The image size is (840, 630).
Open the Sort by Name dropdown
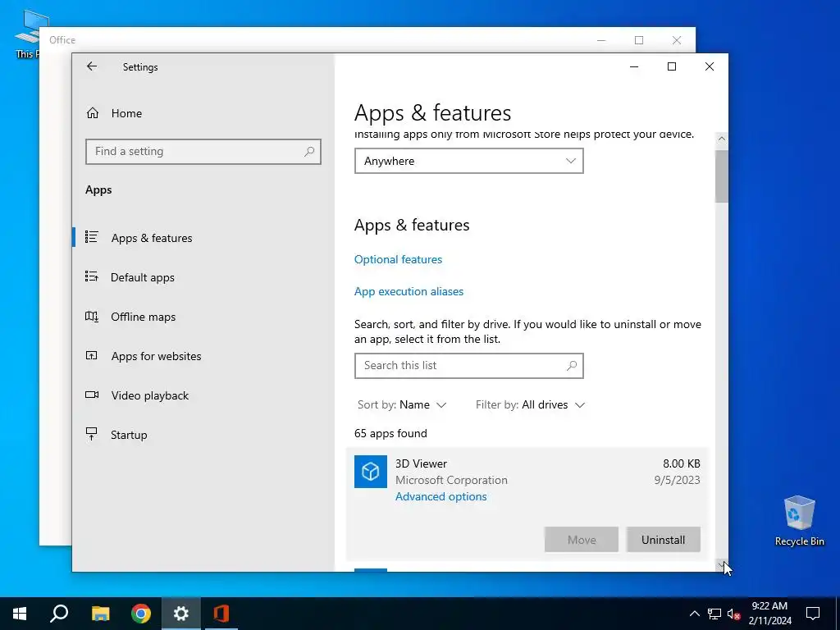click(402, 405)
